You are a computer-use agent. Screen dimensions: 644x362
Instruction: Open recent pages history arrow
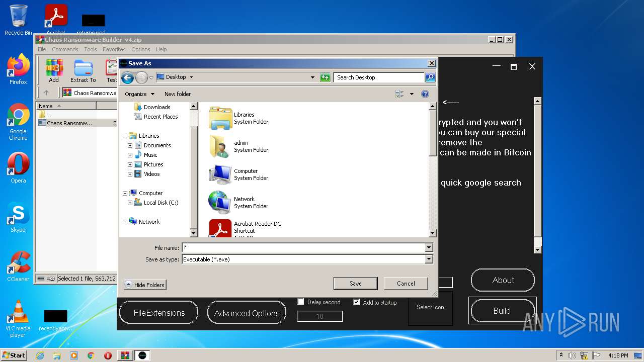[151, 77]
